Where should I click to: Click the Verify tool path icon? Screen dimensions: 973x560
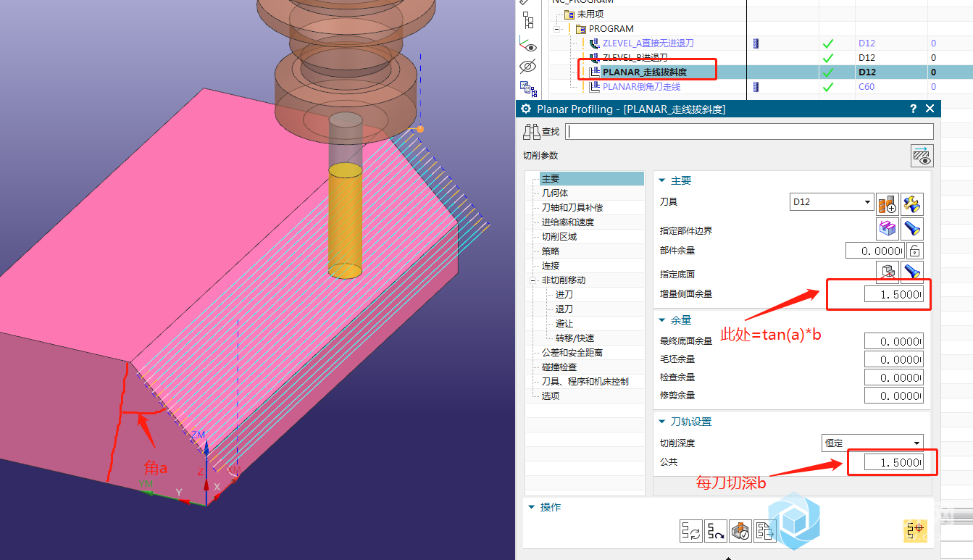click(740, 531)
